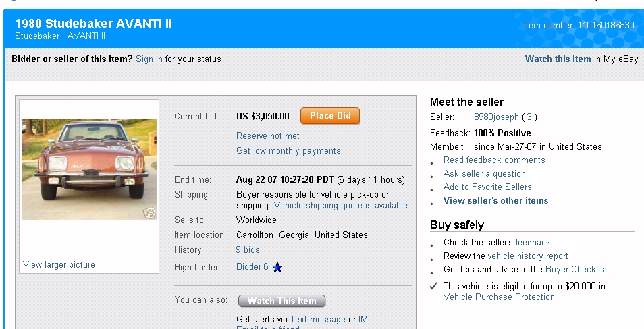Open the Reserve not met link
Screen dimensions: 644x329
point(267,136)
